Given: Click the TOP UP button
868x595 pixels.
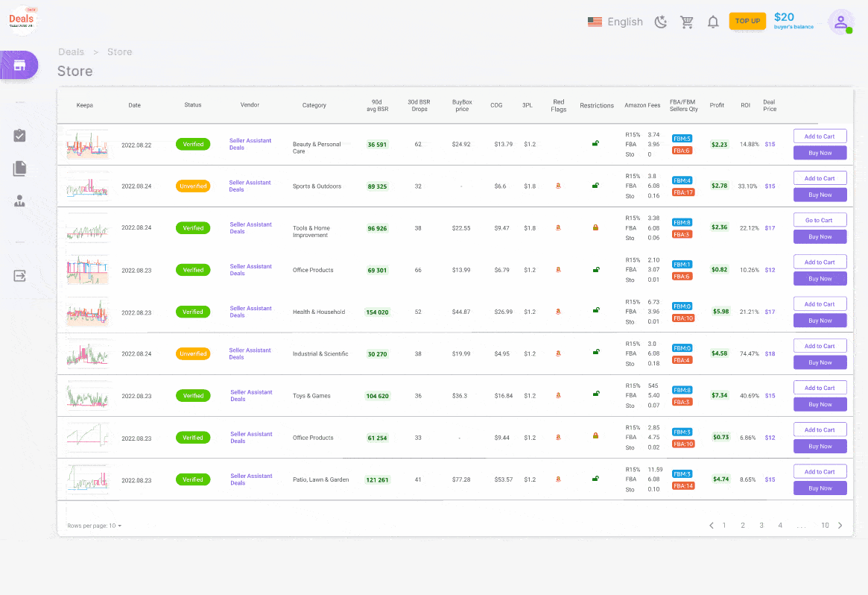Looking at the screenshot, I should tap(747, 21).
